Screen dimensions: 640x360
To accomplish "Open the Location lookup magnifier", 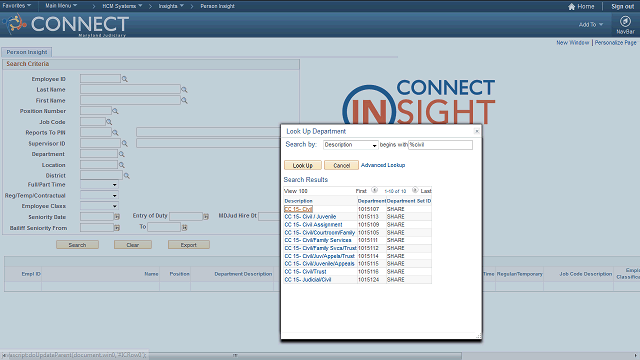I will (x=121, y=165).
